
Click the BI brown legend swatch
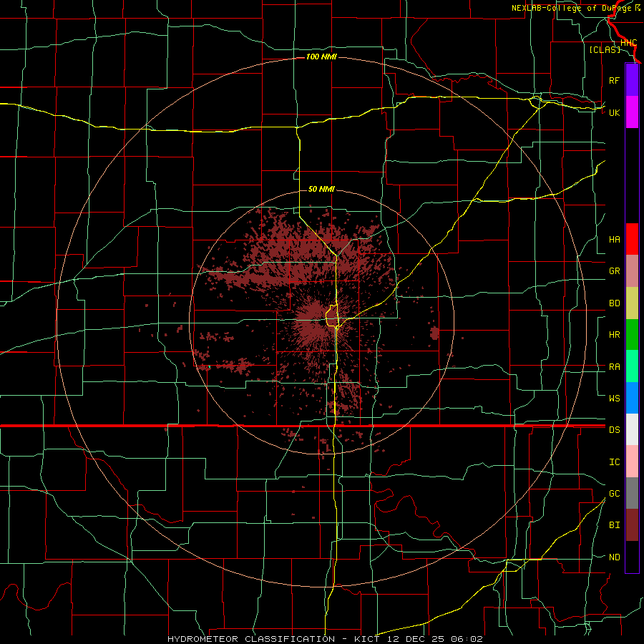[632, 525]
